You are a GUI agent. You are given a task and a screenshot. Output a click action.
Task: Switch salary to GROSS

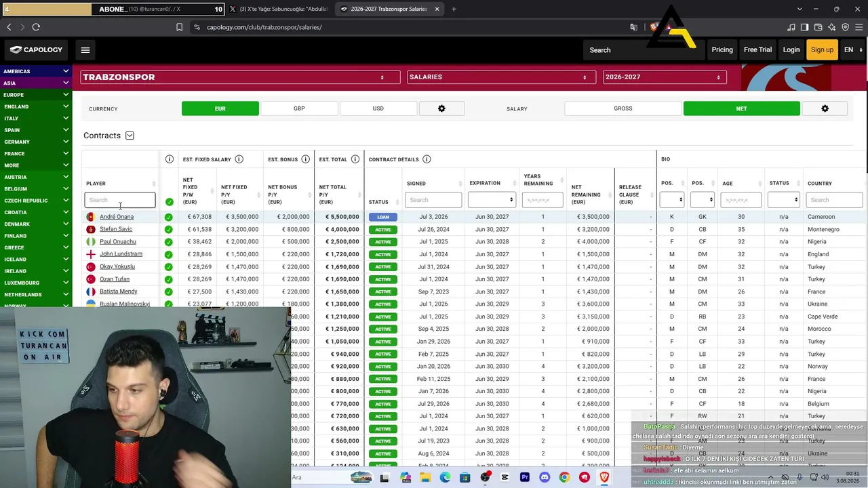pos(623,108)
